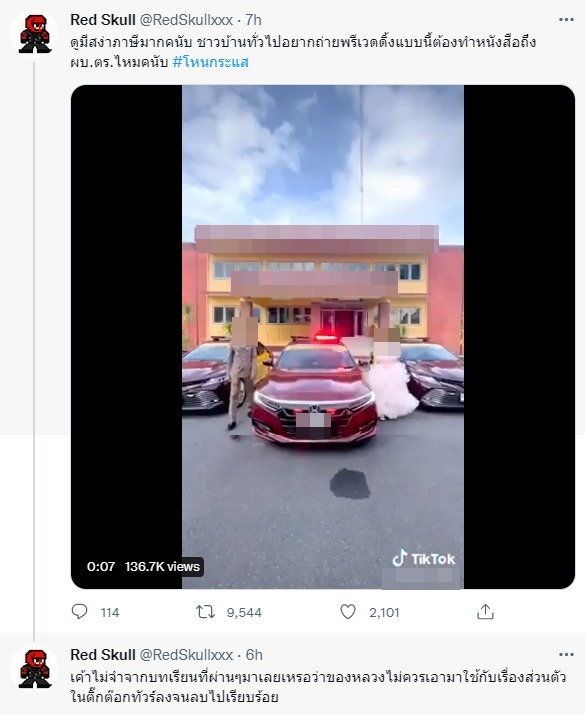
Task: Open @RedSkullxxx handle in first tweet
Action: tap(186, 20)
